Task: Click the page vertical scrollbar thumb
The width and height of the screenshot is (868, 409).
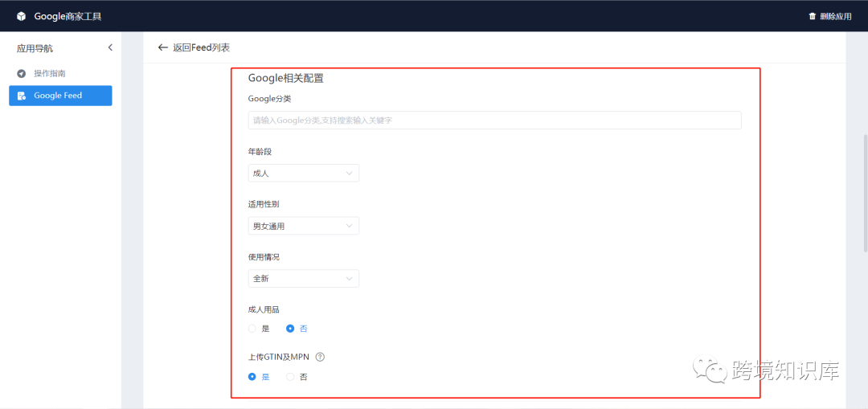Action: [x=866, y=193]
